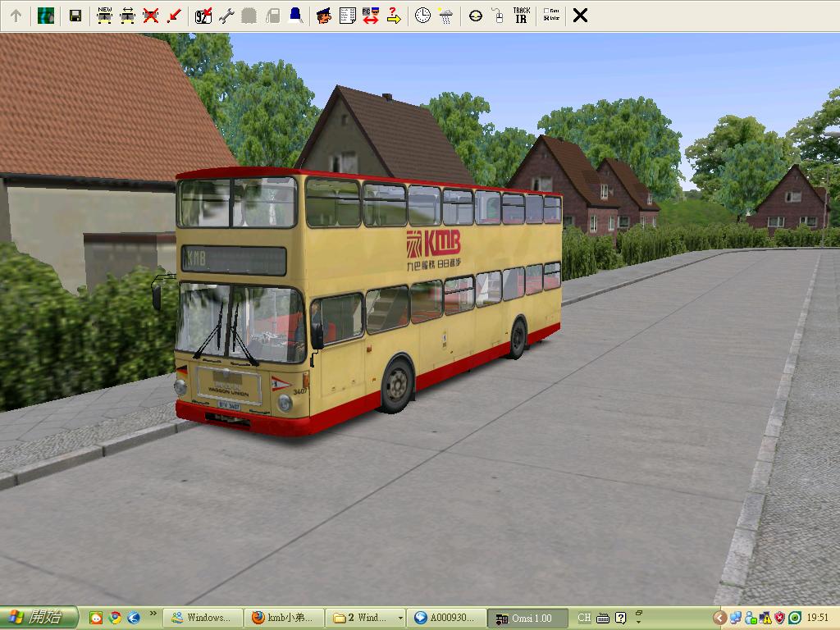Open the map selection icon
Screen dimensions: 840x630
pyautogui.click(x=46, y=16)
